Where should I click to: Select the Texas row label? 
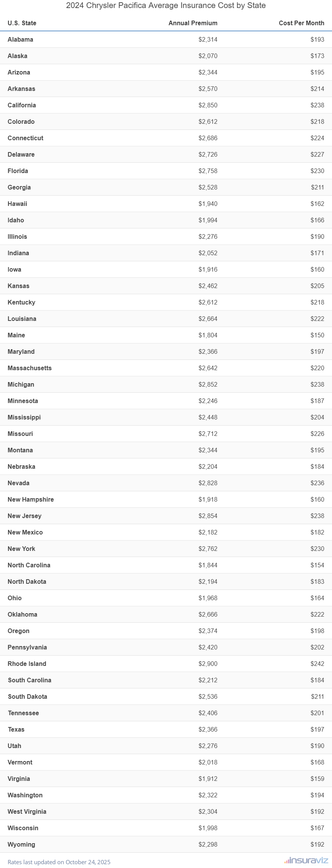tap(16, 729)
